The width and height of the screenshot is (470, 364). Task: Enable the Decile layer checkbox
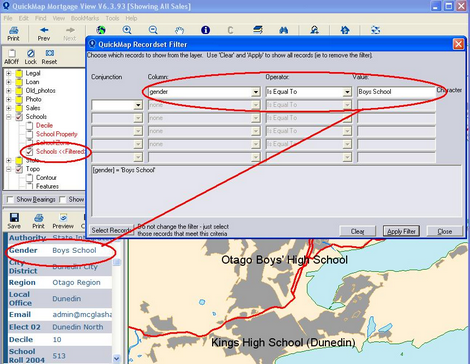click(30, 125)
